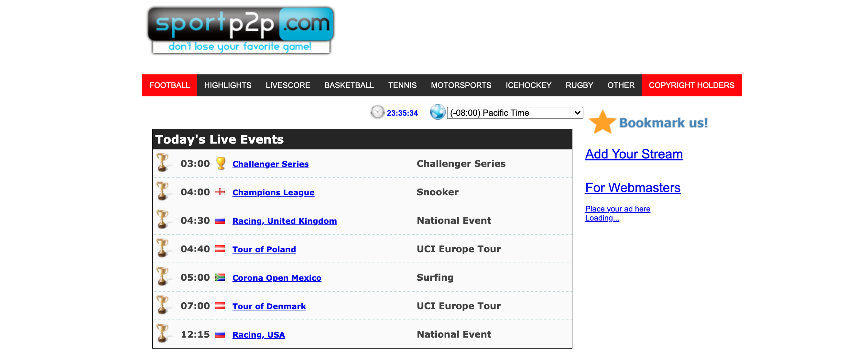Open the Pacific Time timezone dropdown
The height and width of the screenshot is (357, 868).
coord(515,113)
